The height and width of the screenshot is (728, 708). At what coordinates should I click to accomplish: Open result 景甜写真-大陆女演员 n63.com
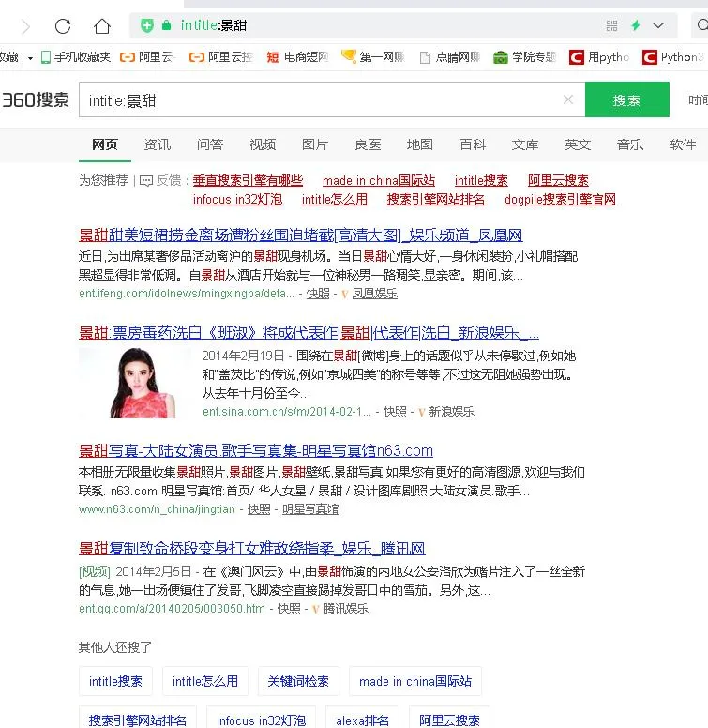[x=256, y=450]
